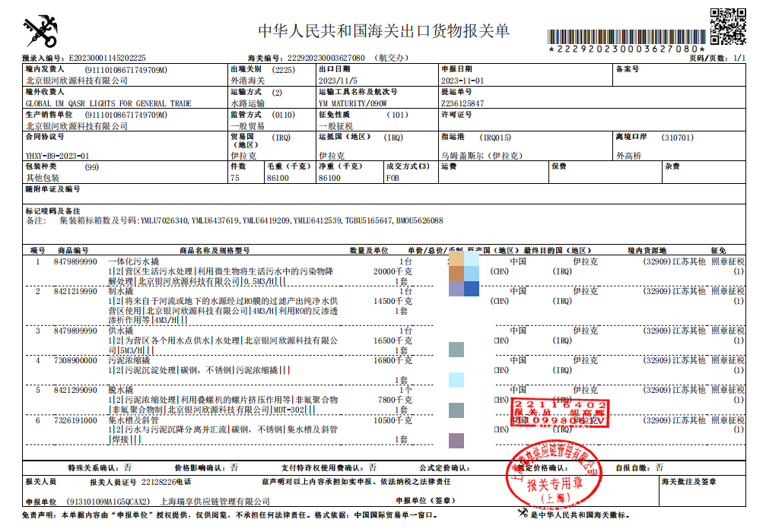Click the 特殊关系确认 value 否
The width and height of the screenshot is (766, 532).
[128, 467]
